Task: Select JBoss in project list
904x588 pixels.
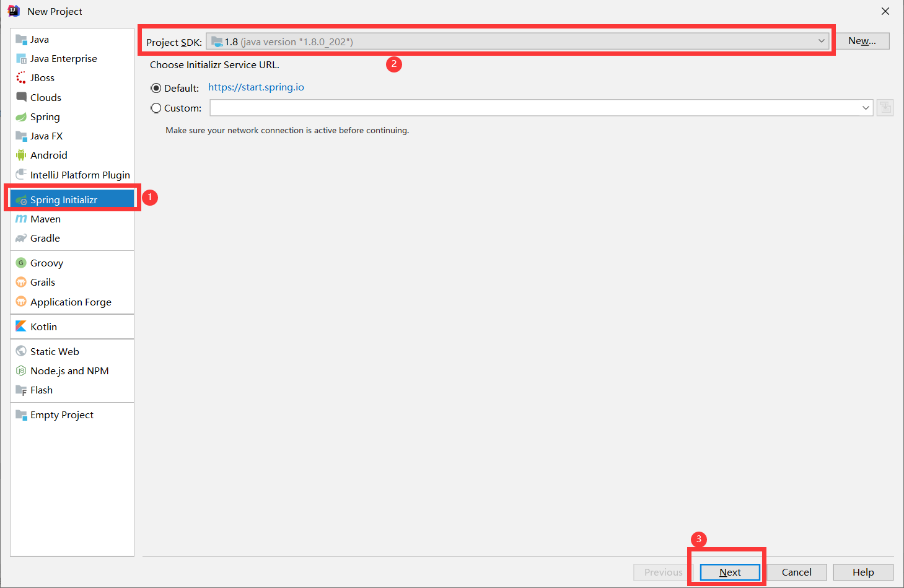Action: (x=72, y=77)
